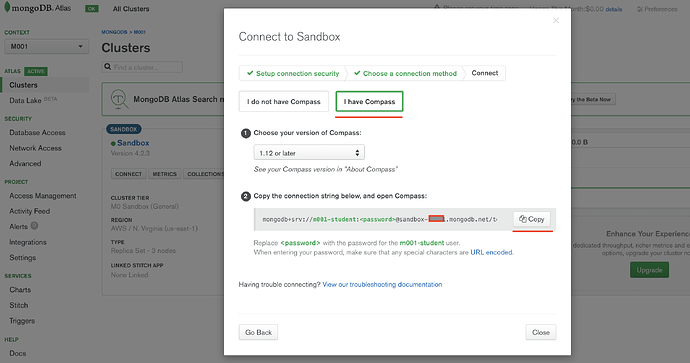Open project Settings in the sidebar
The height and width of the screenshot is (363, 690).
click(x=22, y=257)
